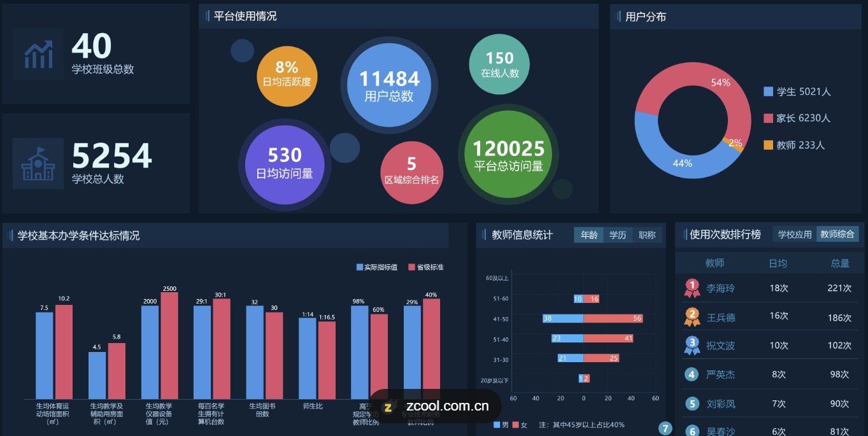This screenshot has width=868, height=436.
Task: Click the 38 male bar for age 41-50
Action: (x=563, y=318)
